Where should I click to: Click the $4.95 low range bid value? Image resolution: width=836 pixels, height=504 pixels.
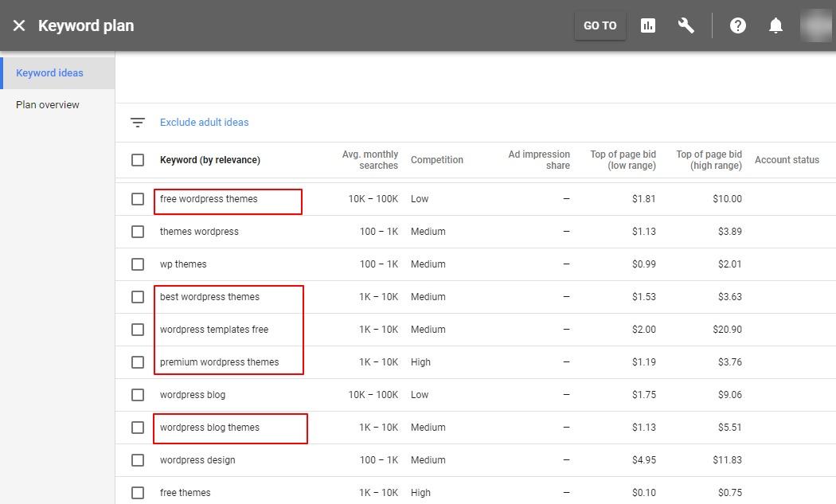[x=644, y=459]
